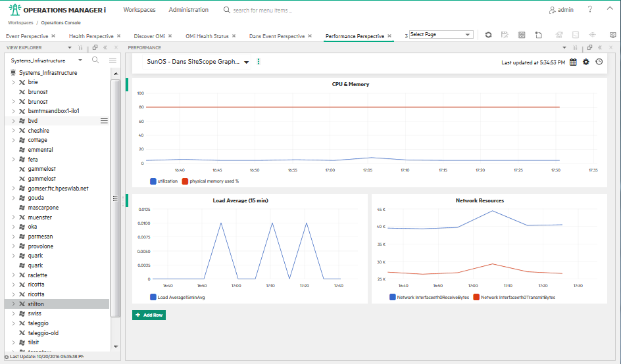Close the Performance panel with its X
The width and height of the screenshot is (621, 364).
click(610, 47)
